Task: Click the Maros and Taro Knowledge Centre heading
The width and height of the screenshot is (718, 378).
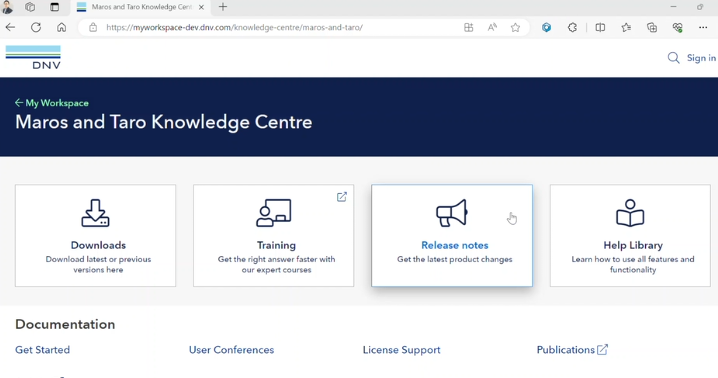Action: 163,122
